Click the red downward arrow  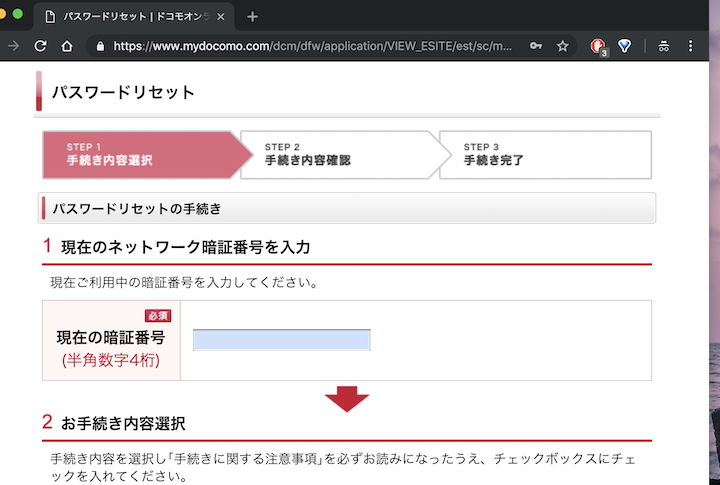click(x=347, y=399)
